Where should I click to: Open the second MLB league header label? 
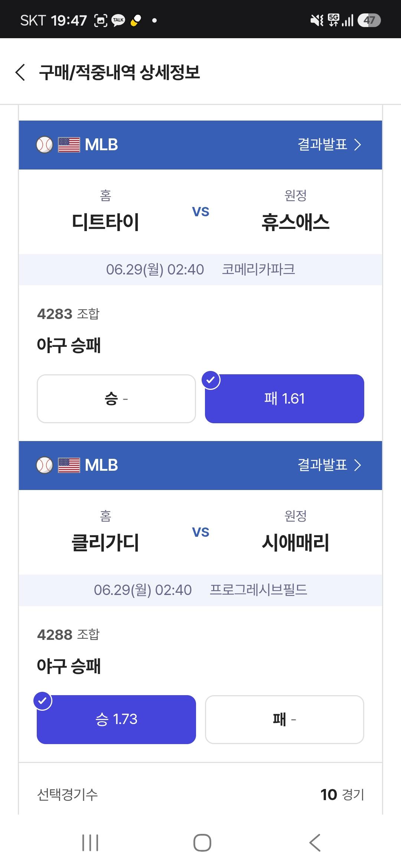pos(101,465)
